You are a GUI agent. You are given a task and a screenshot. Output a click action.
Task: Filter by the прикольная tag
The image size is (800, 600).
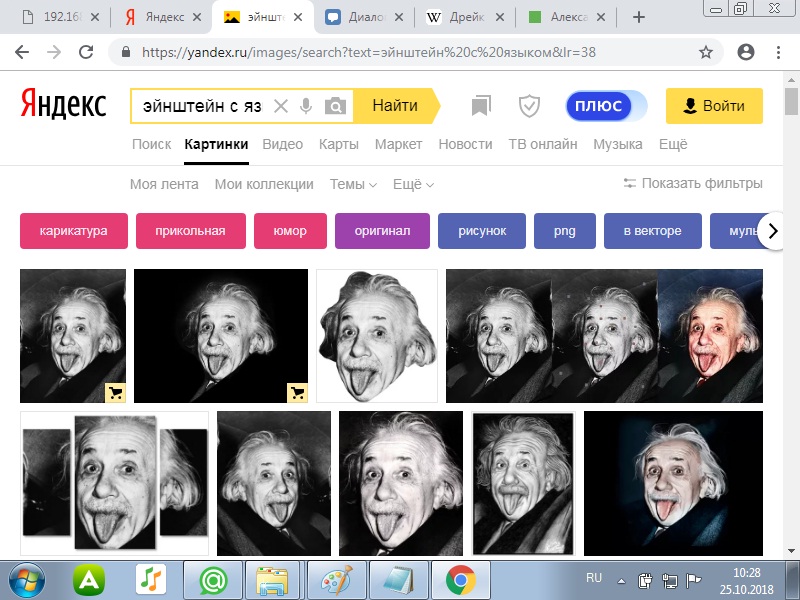191,231
